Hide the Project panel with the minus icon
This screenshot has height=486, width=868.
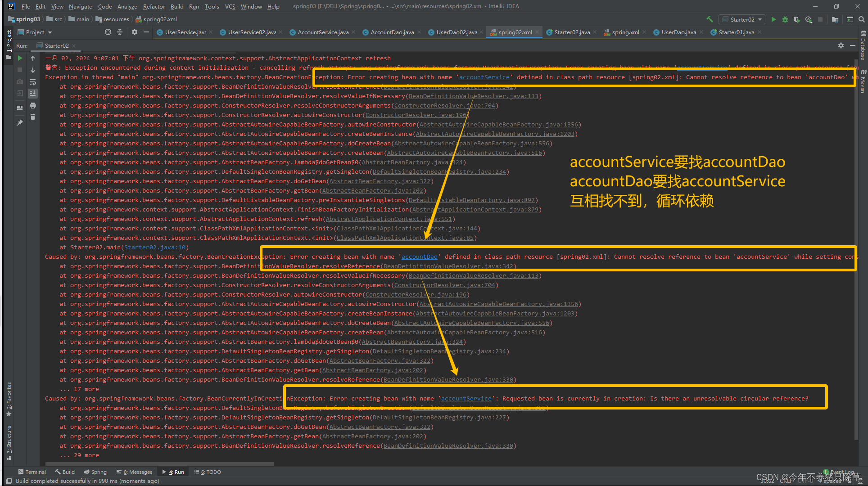point(146,32)
